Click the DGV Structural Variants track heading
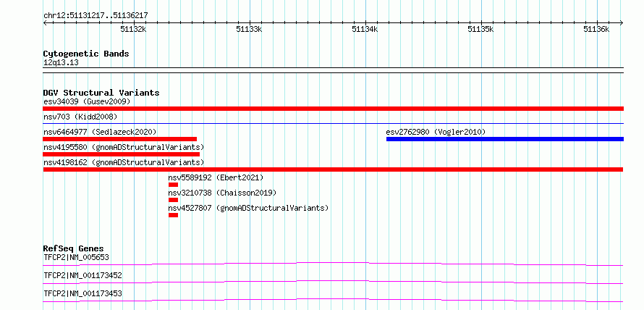The height and width of the screenshot is (310, 644). pos(101,93)
